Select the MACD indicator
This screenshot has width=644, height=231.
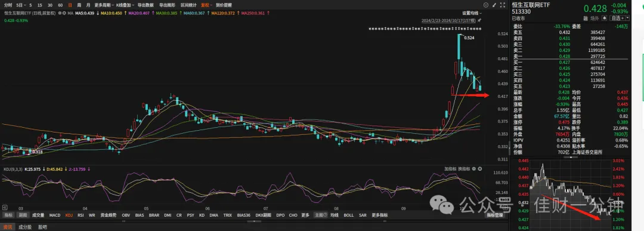click(x=55, y=215)
